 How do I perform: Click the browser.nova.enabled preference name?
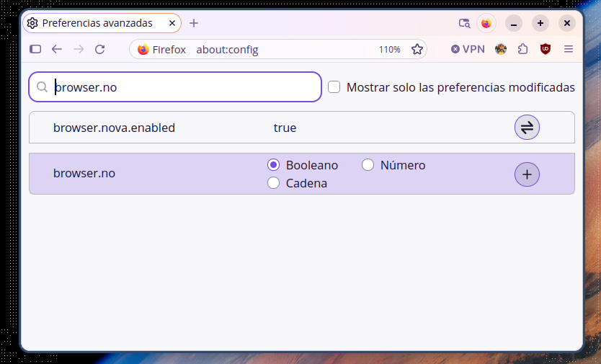click(x=114, y=128)
